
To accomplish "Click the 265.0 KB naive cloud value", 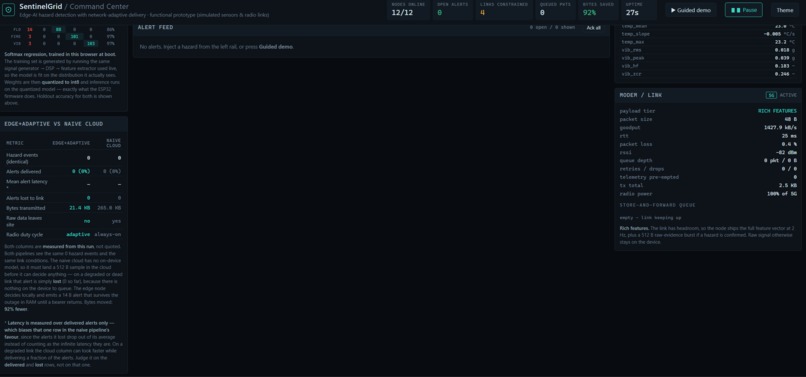I will coord(109,208).
